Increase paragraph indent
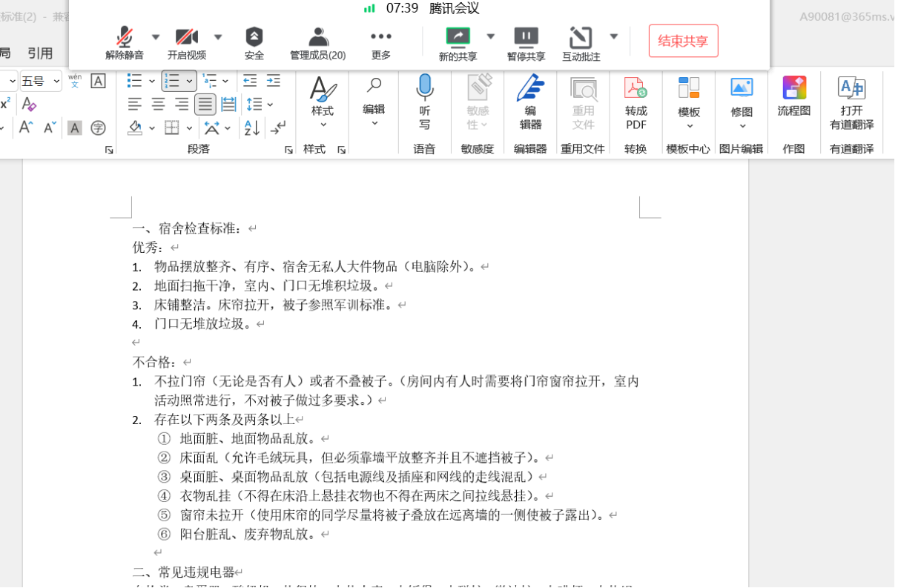The width and height of the screenshot is (898, 588). point(274,81)
